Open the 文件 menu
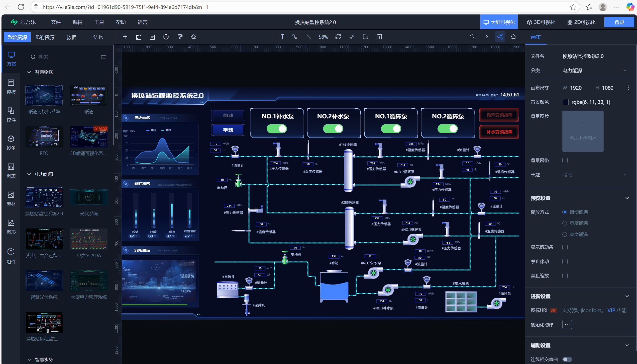Viewport: 637px width, 364px height. [56, 22]
